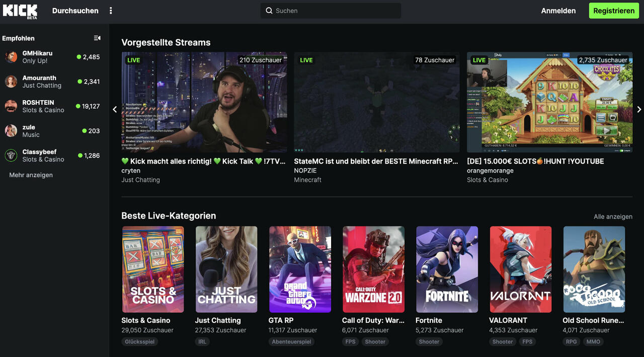Click Shooter tag under VALORANT
This screenshot has width=644, height=357.
[x=503, y=341]
